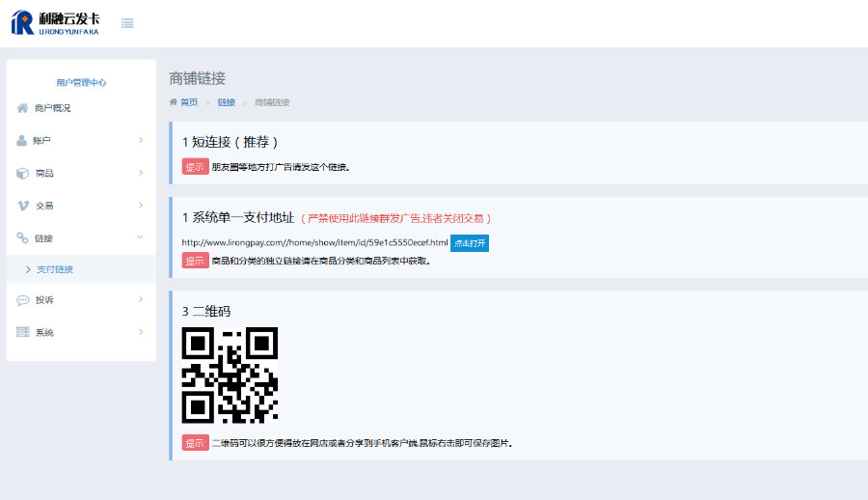The width and height of the screenshot is (868, 500).
Task: Click the 1 短连接（推荐） heading
Action: coord(231,142)
